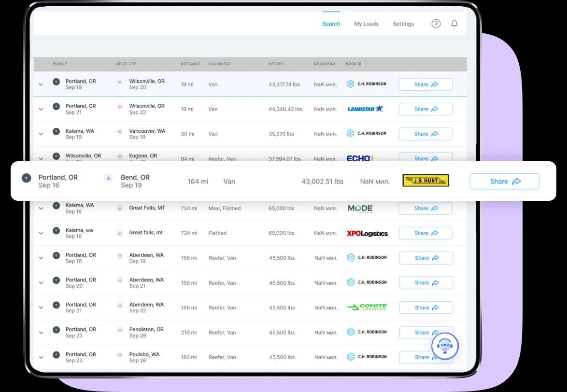Click the ECHO broker logo
This screenshot has height=392, width=567.
pos(360,158)
